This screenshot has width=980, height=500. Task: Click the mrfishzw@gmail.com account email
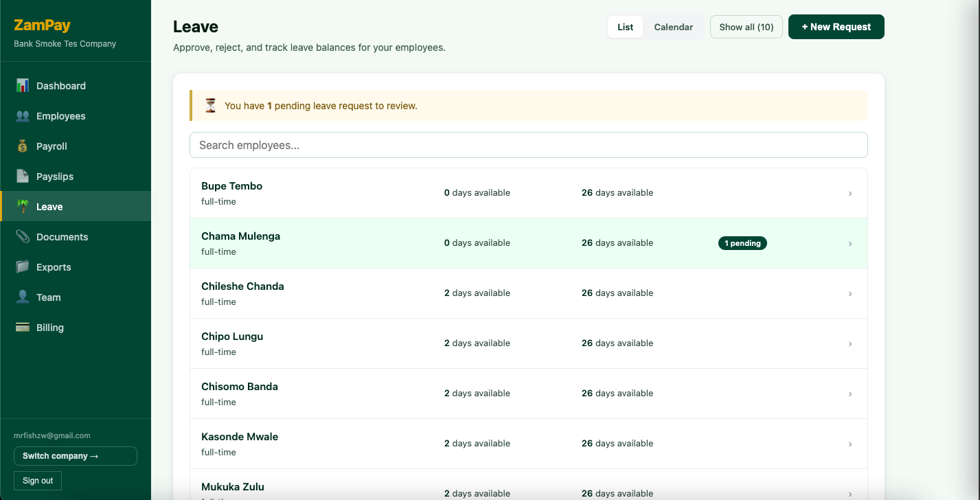(x=52, y=435)
